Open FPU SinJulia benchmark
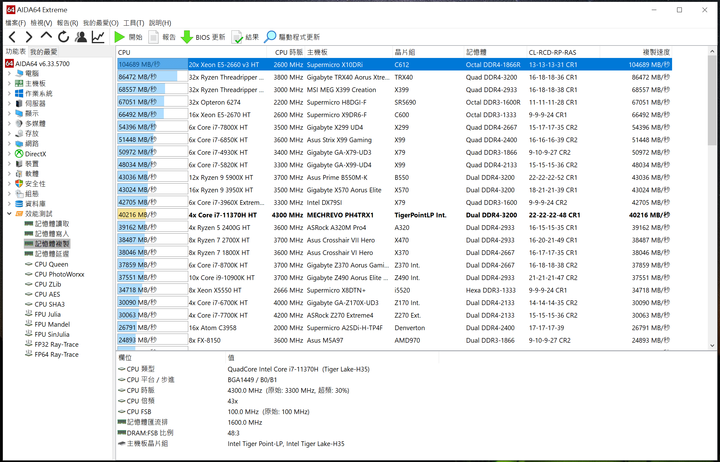Screen dimensions: 720x462 47,334
